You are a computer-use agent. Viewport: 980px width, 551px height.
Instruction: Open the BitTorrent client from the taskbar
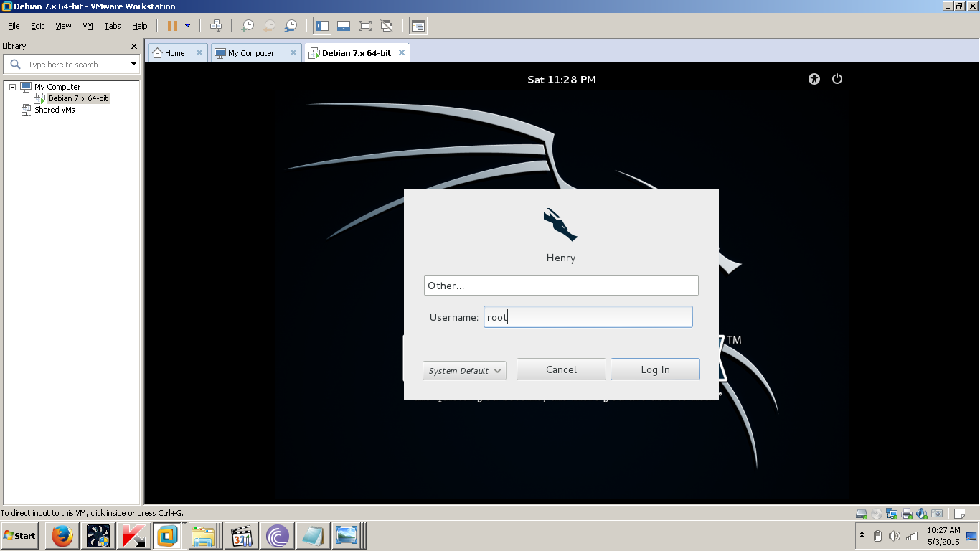pyautogui.click(x=277, y=536)
